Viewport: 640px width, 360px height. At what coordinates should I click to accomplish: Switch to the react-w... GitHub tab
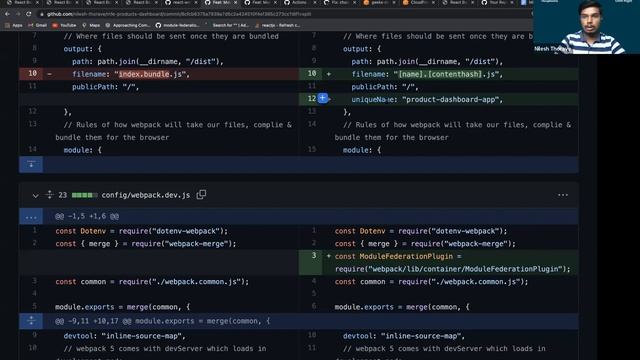click(180, 3)
